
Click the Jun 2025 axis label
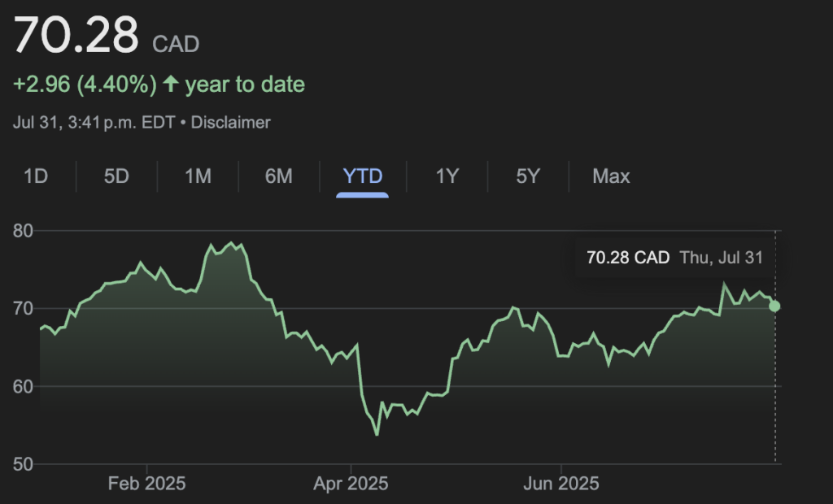click(x=561, y=484)
